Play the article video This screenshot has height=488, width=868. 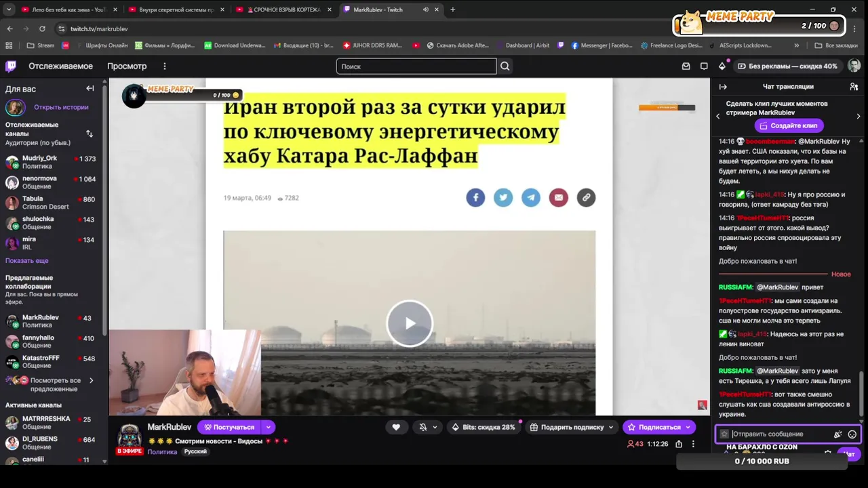click(410, 323)
